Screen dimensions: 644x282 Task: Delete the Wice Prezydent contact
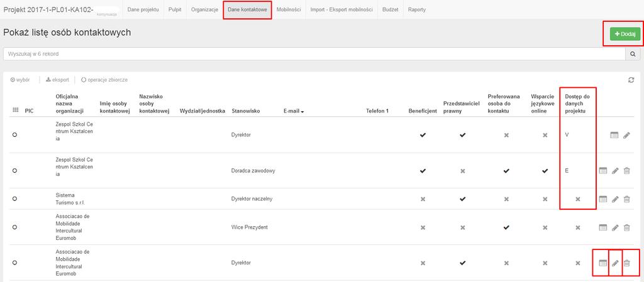(x=627, y=227)
